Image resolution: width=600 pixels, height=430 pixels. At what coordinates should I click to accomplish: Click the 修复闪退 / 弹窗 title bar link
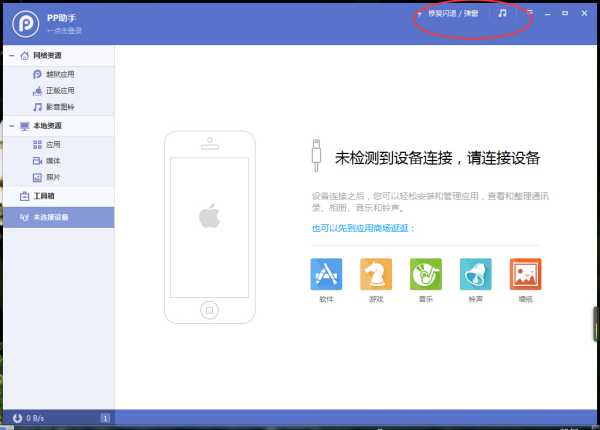pos(453,13)
